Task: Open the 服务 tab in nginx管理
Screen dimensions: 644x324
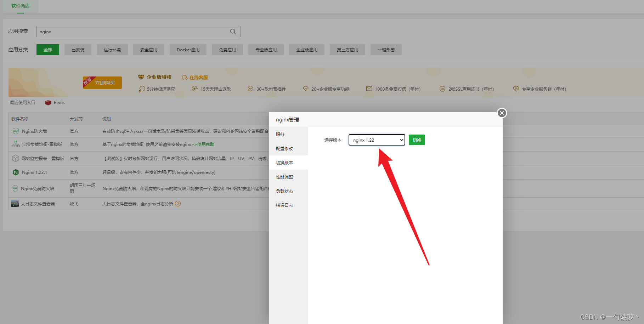Action: pyautogui.click(x=288, y=134)
